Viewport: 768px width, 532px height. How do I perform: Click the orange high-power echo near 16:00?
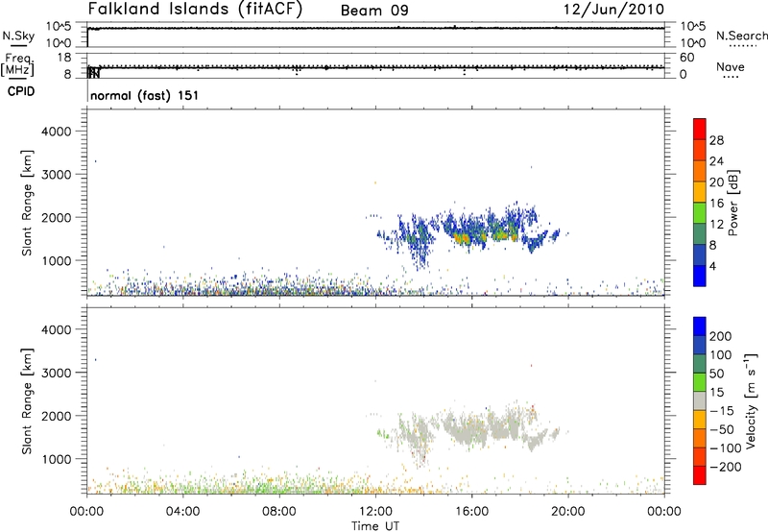point(463,238)
